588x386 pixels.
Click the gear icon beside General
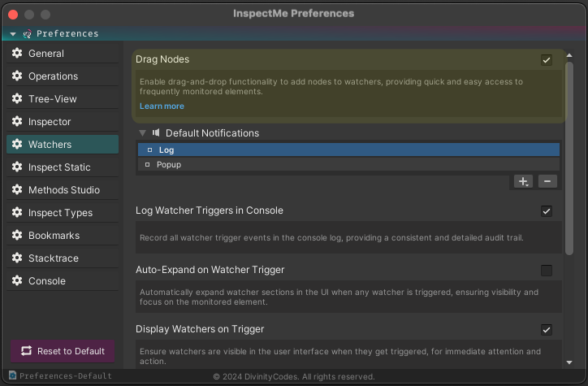[x=17, y=53]
